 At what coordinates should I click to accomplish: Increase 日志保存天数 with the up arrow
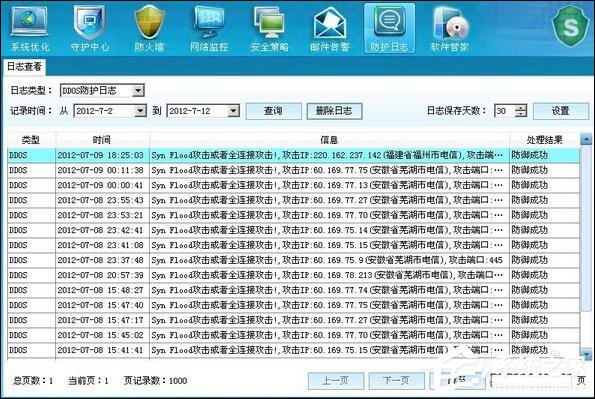pyautogui.click(x=521, y=108)
